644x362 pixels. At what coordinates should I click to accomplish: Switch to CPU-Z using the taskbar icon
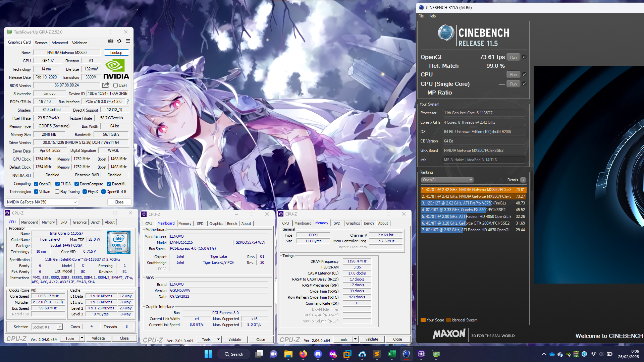pos(421,354)
